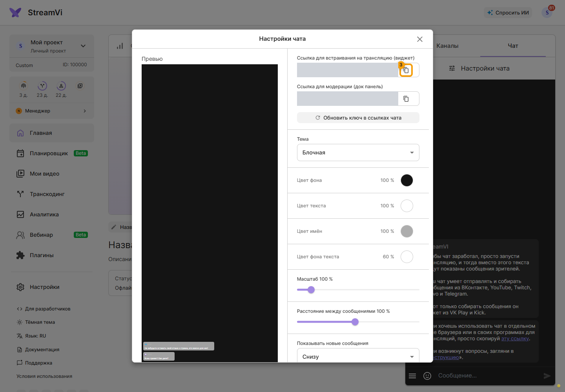Close the chat settings dialog
The image size is (565, 392).
420,39
